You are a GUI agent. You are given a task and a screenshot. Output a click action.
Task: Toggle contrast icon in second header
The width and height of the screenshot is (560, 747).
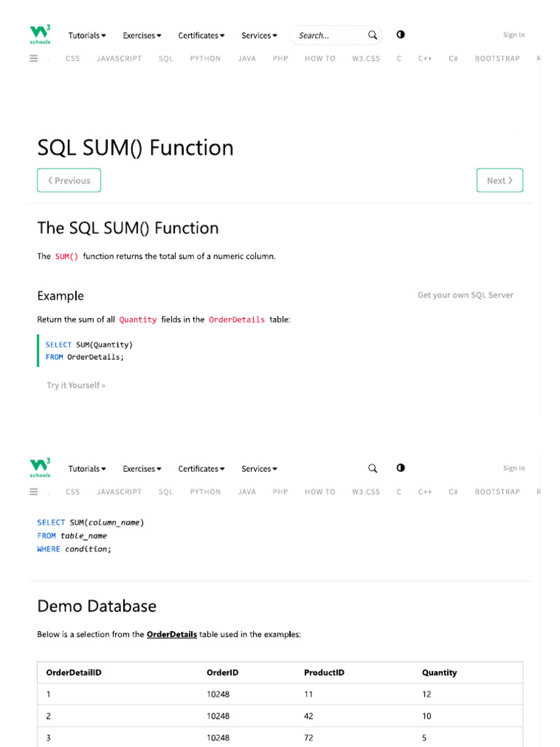(400, 468)
